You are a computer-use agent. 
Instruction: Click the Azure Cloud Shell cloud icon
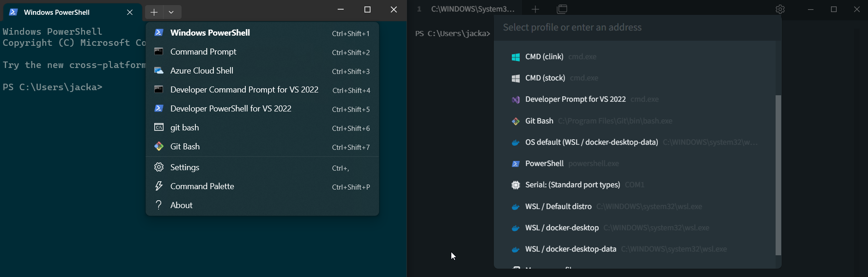(x=159, y=70)
